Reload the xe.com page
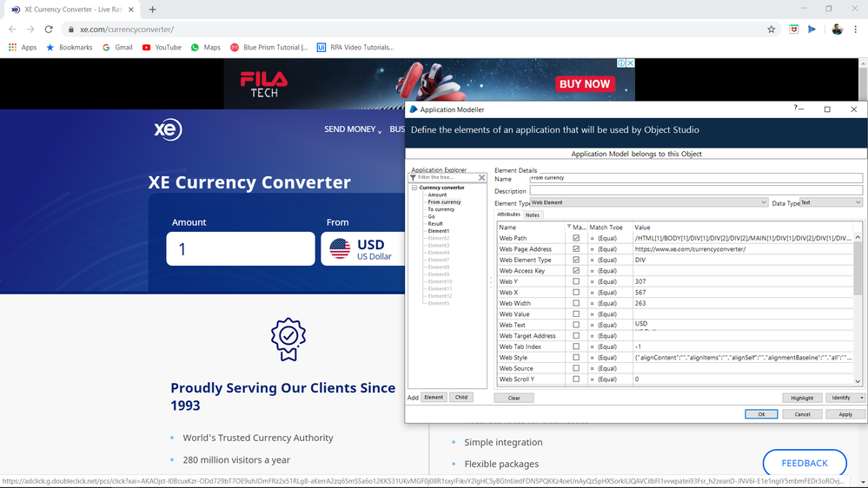Viewport: 868px width, 488px height. pyautogui.click(x=49, y=30)
